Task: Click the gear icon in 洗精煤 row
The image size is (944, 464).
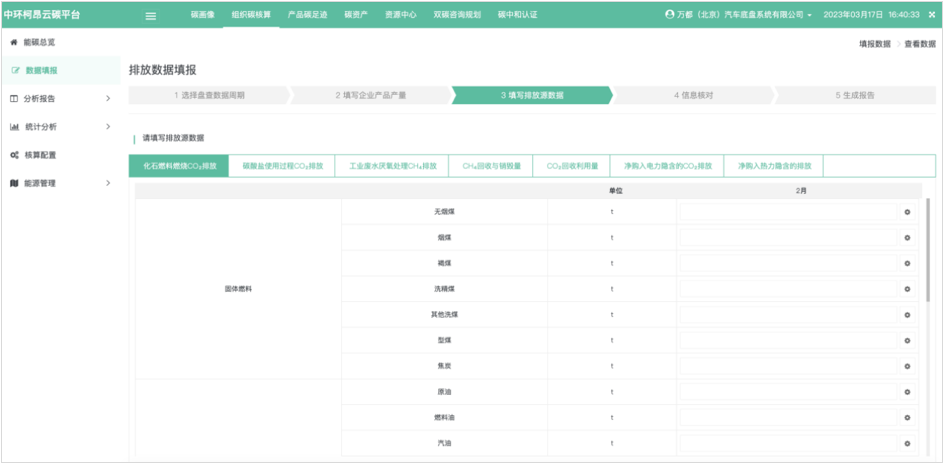Action: pos(907,289)
